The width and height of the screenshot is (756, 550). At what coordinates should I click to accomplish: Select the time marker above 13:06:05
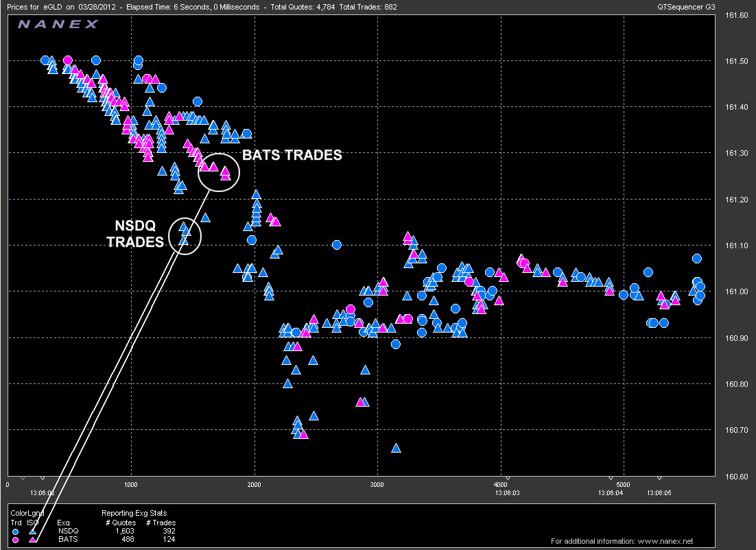click(x=659, y=479)
